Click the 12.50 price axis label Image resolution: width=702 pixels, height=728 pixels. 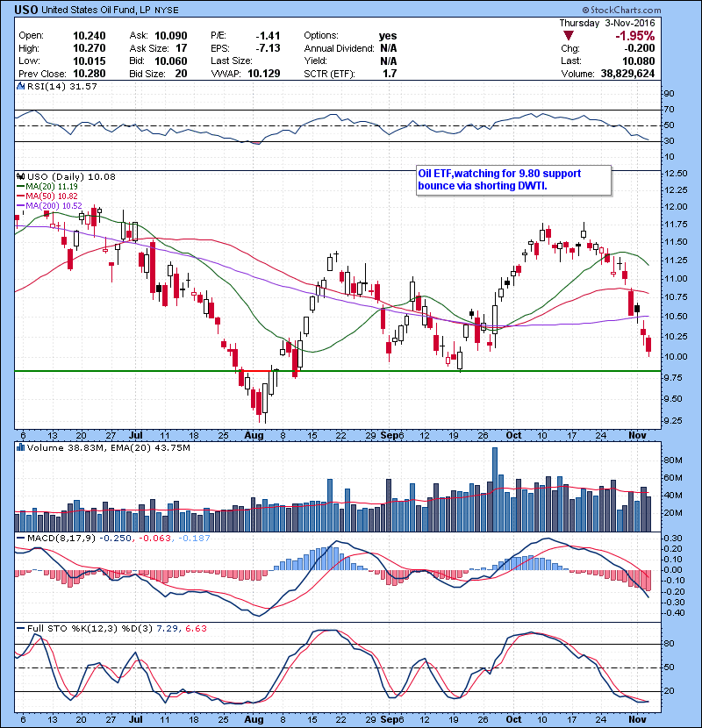click(676, 173)
